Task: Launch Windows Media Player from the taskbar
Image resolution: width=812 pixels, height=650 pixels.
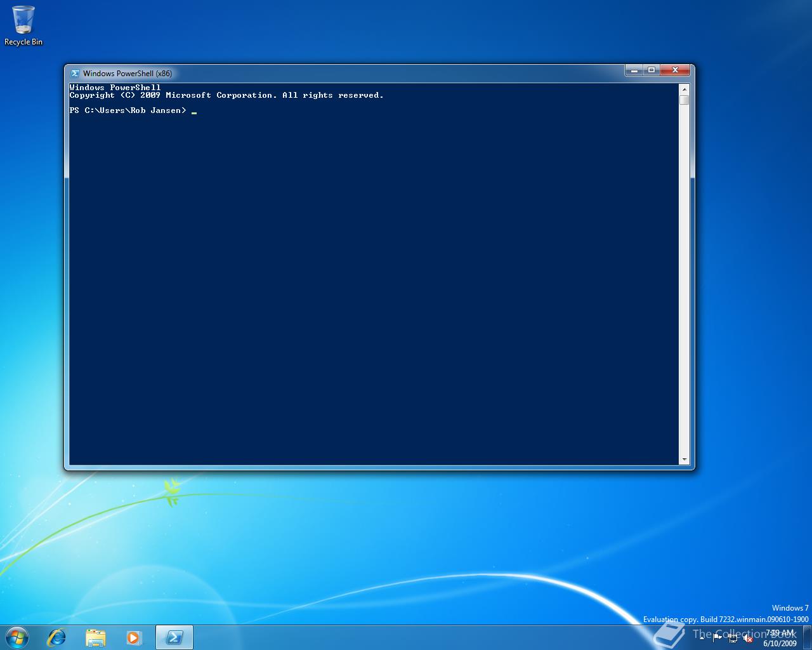Action: pyautogui.click(x=133, y=637)
